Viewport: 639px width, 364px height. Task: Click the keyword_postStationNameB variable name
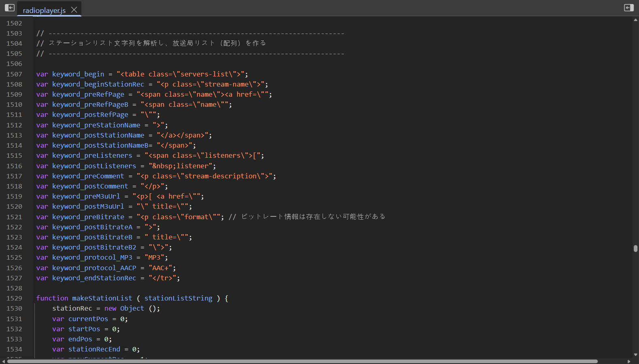[x=100, y=145]
